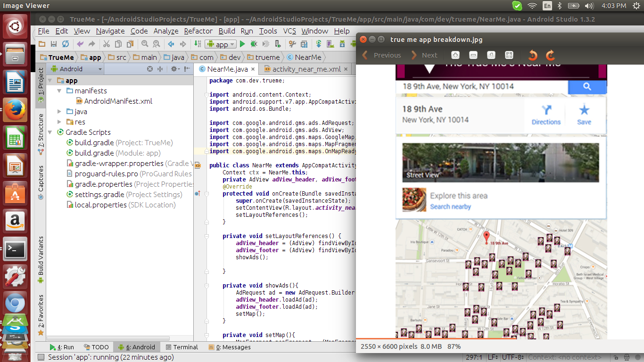Navigate Back with the left arrow icon

171,44
